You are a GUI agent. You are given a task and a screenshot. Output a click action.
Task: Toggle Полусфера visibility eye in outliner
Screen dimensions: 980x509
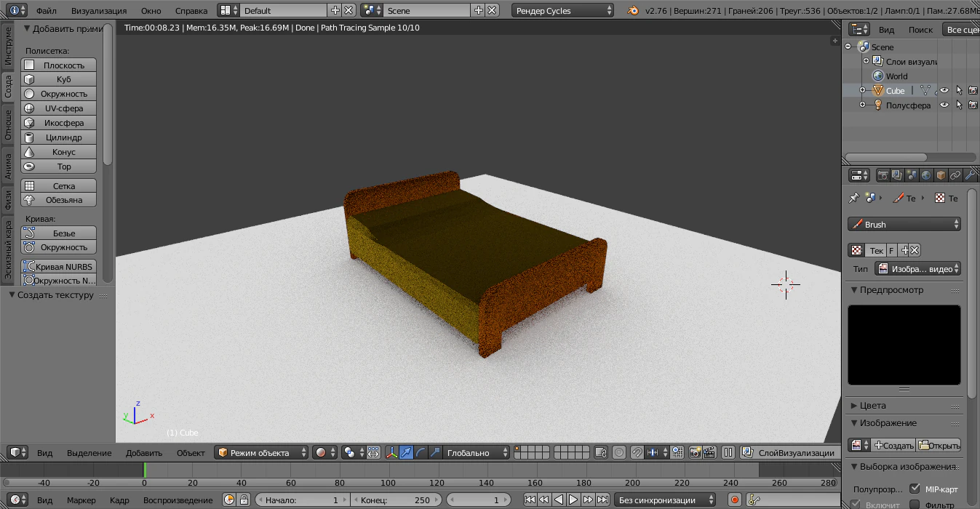point(944,105)
